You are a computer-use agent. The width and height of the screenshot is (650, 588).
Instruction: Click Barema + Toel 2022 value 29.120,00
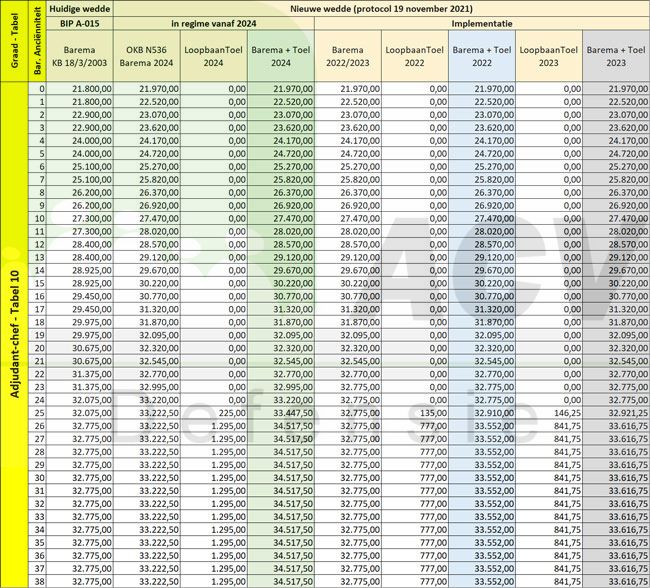tap(482, 257)
